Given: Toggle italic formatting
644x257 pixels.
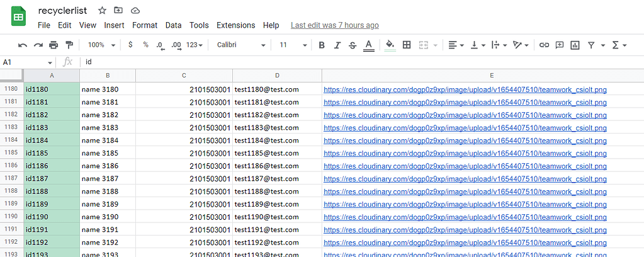Looking at the screenshot, I should coord(337,45).
